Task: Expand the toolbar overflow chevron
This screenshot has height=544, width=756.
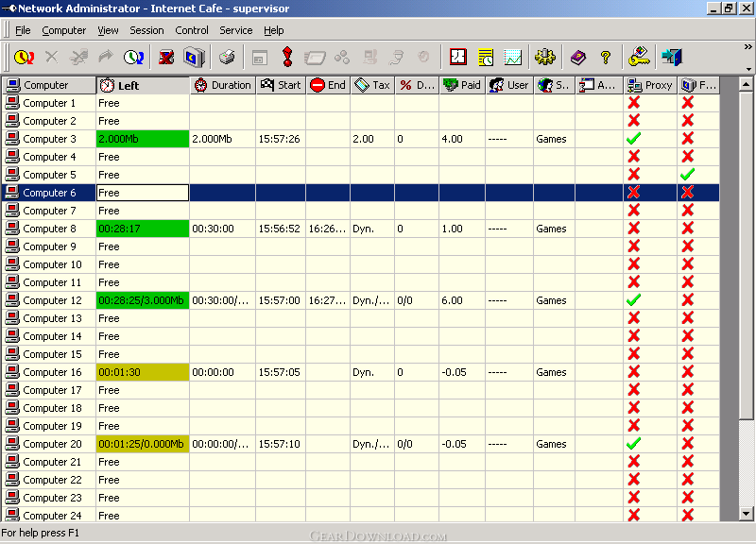Action: (x=747, y=46)
